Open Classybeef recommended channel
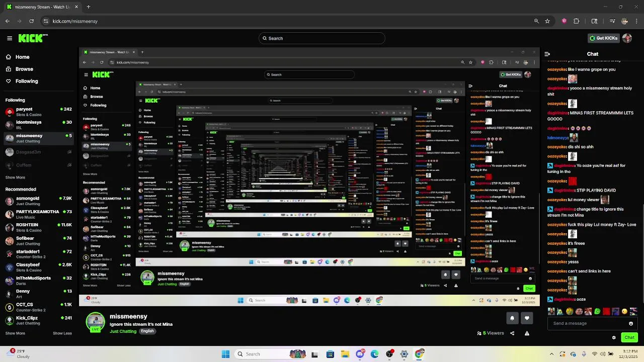 click(x=38, y=267)
